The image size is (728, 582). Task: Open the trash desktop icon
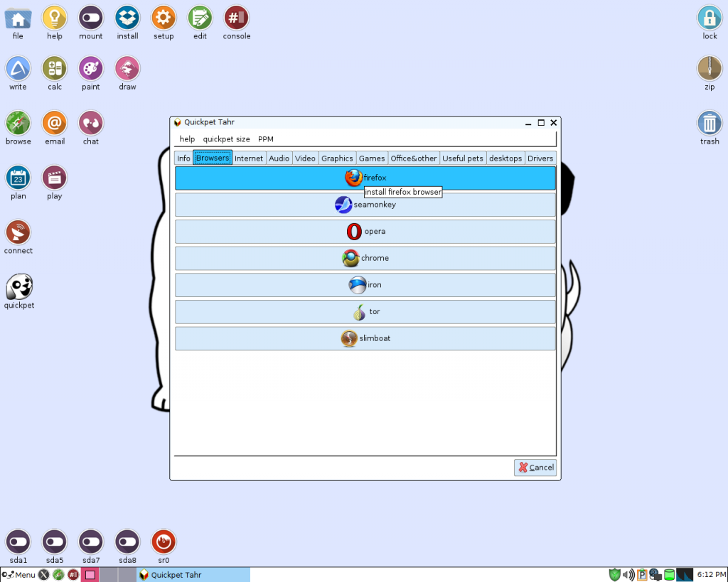point(710,128)
